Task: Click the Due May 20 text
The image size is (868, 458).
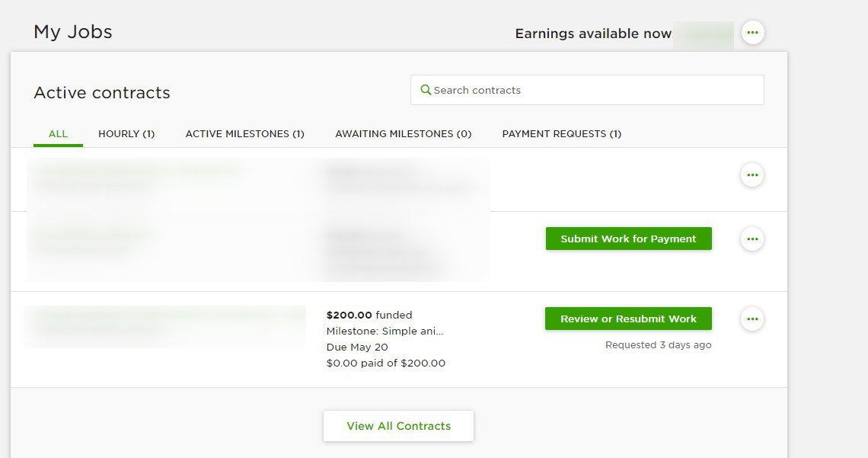Action: pos(357,348)
